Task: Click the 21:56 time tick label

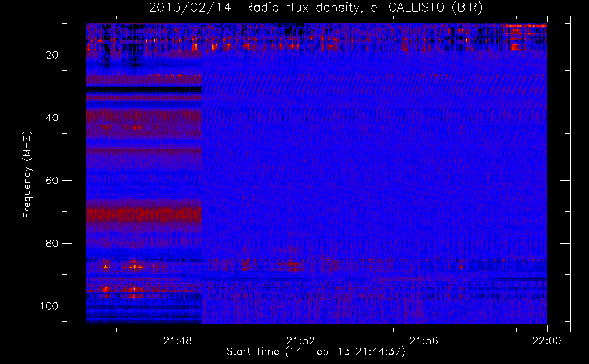Action: pos(424,341)
